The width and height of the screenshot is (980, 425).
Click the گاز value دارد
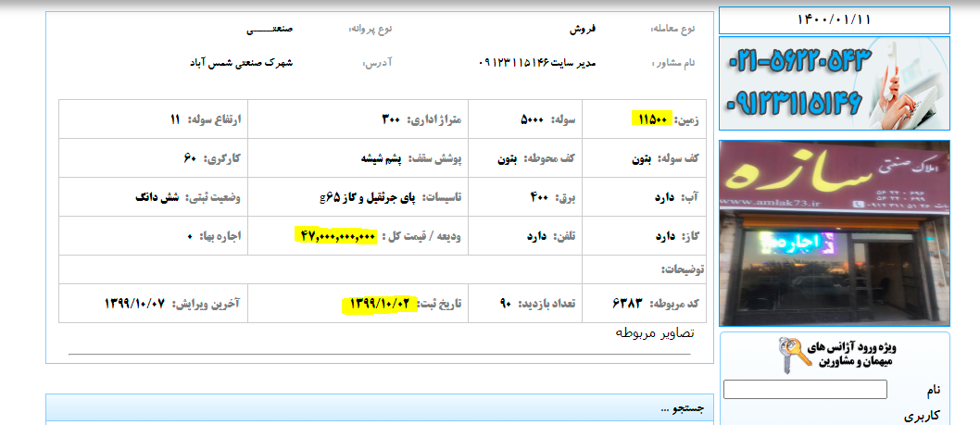click(x=665, y=237)
